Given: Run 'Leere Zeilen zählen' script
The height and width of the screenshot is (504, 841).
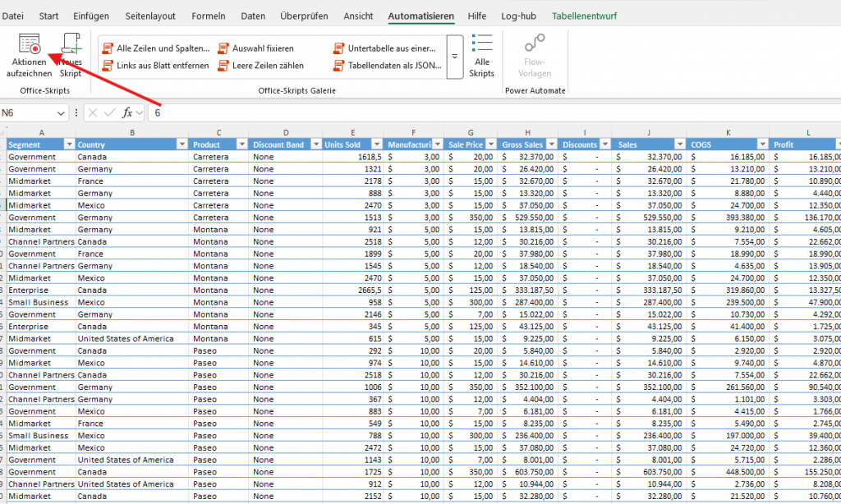Looking at the screenshot, I should pyautogui.click(x=267, y=66).
